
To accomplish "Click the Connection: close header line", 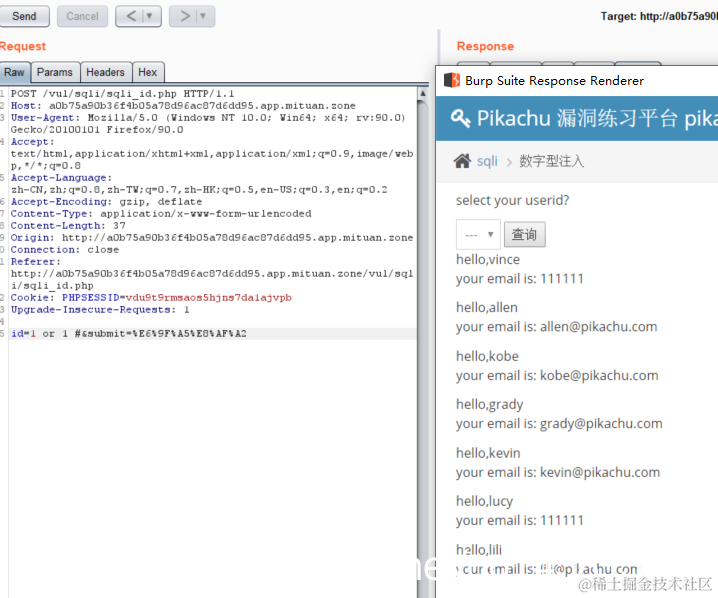I will 65,250.
